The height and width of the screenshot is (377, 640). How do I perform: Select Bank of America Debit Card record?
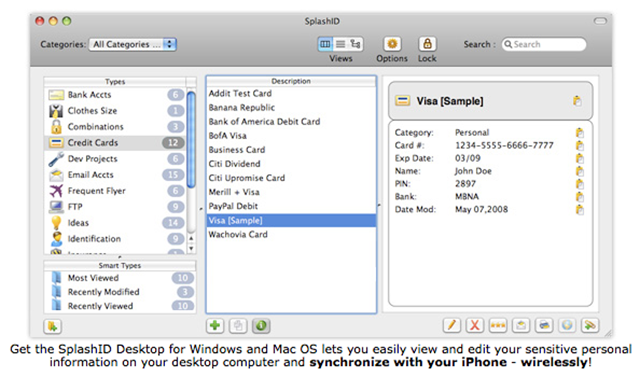tap(291, 122)
